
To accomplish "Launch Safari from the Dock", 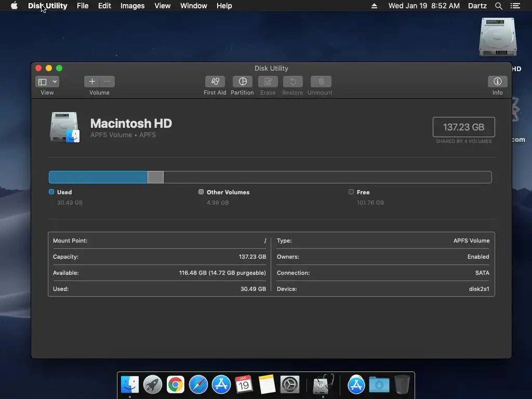I will [x=198, y=385].
